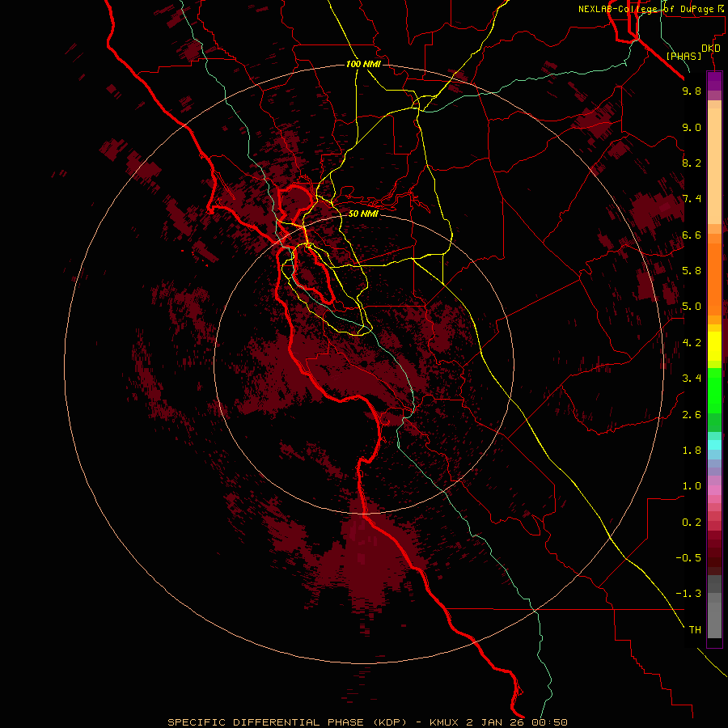Click the bright green swatch in the color bar
The height and width of the screenshot is (728, 728).
tap(714, 390)
